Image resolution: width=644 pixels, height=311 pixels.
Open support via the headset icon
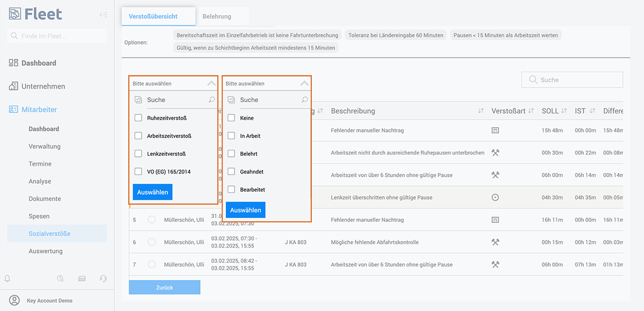click(x=103, y=278)
